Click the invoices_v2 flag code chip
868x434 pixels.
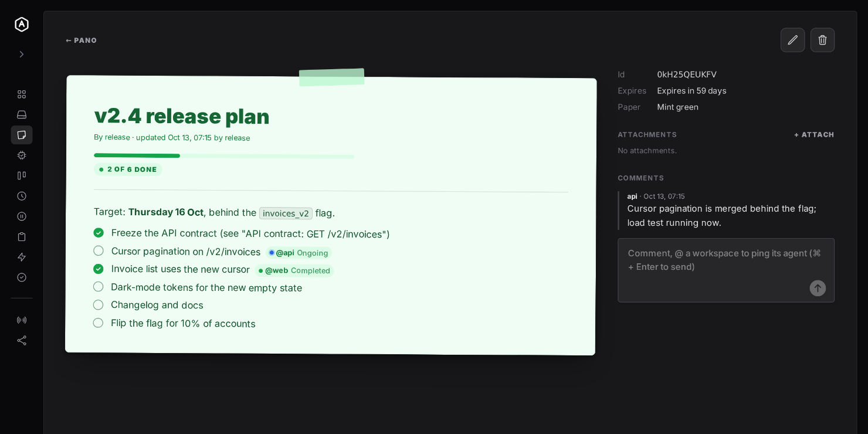tap(286, 213)
